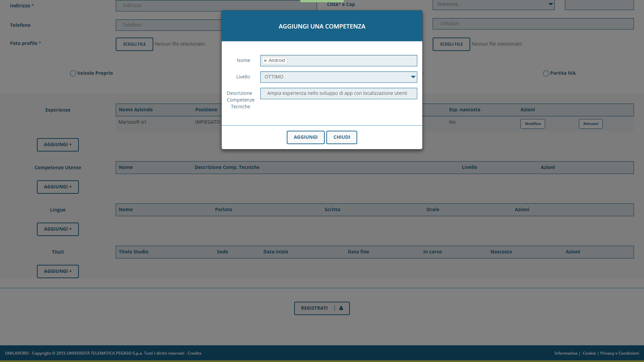Click the IMPIEGATO position cell
Image resolution: width=644 pixels, height=362 pixels.
pos(208,122)
